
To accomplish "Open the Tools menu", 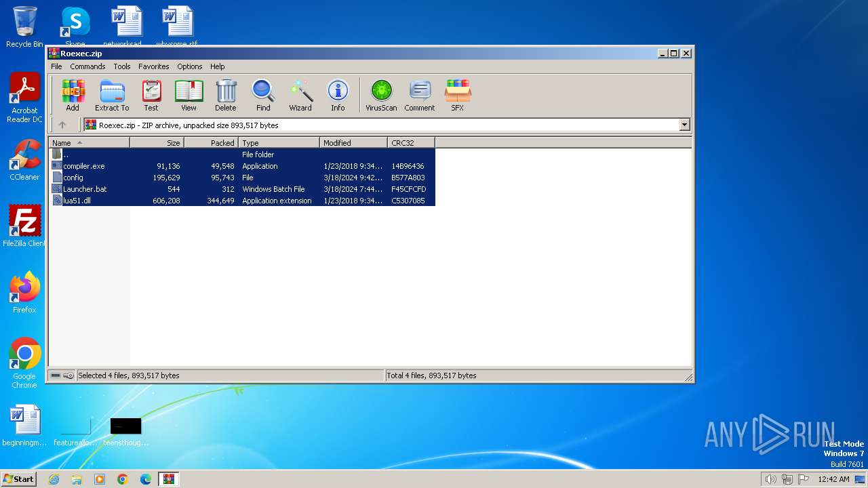I will coord(122,66).
